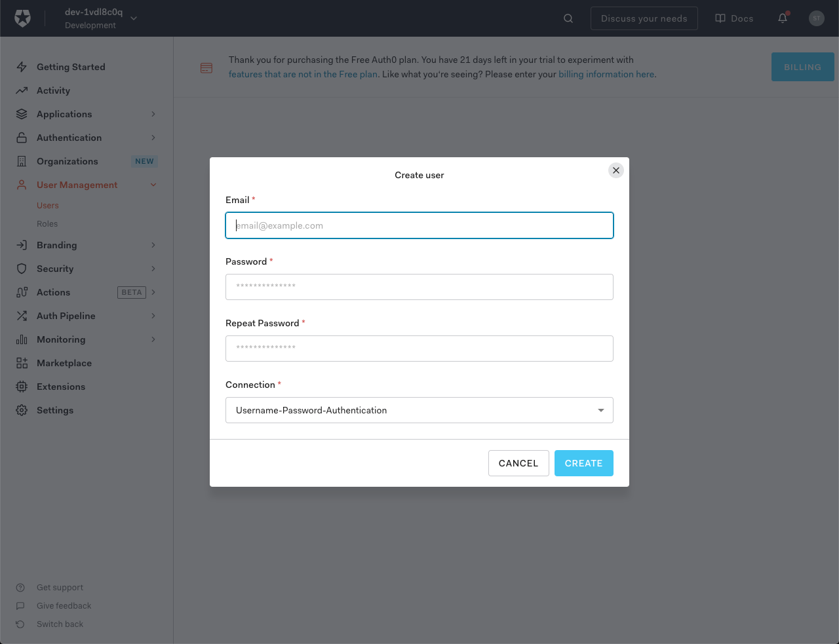Open the billing information here link

pyautogui.click(x=605, y=74)
